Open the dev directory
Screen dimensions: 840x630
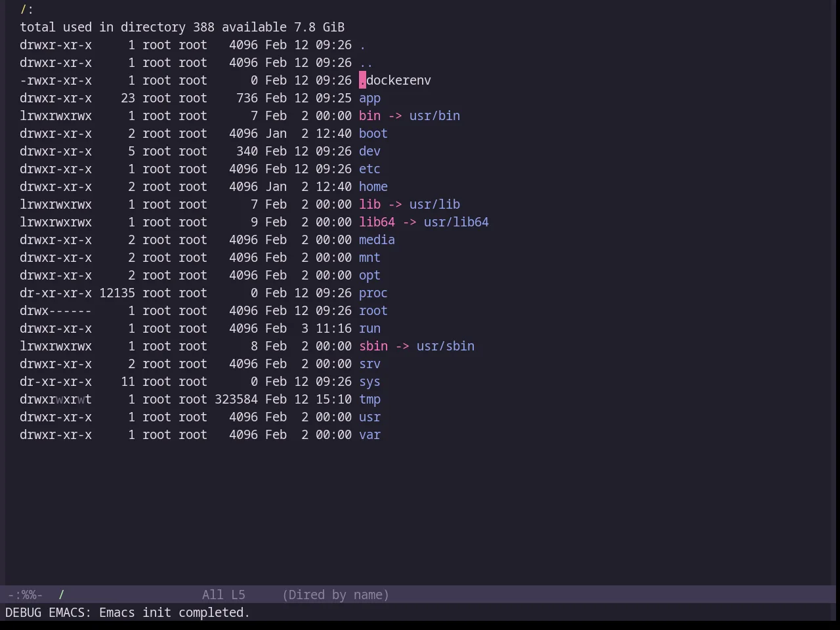[x=369, y=152]
